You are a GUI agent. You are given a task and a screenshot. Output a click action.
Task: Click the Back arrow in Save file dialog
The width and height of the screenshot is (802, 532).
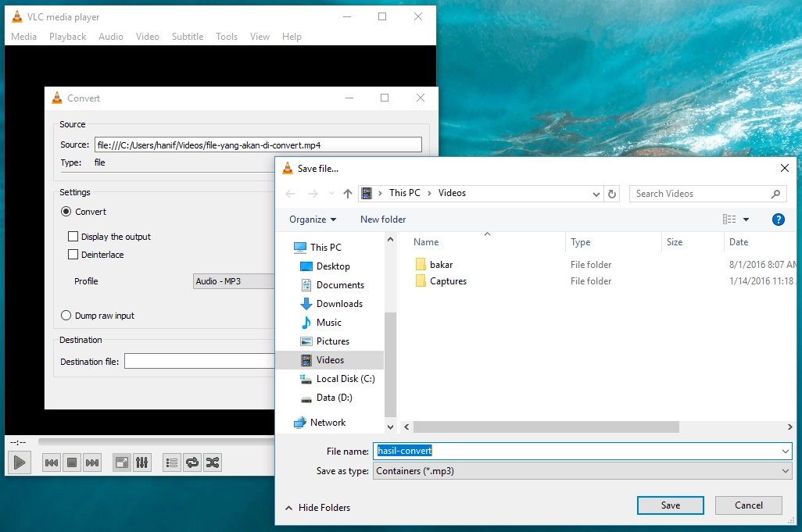[x=290, y=194]
